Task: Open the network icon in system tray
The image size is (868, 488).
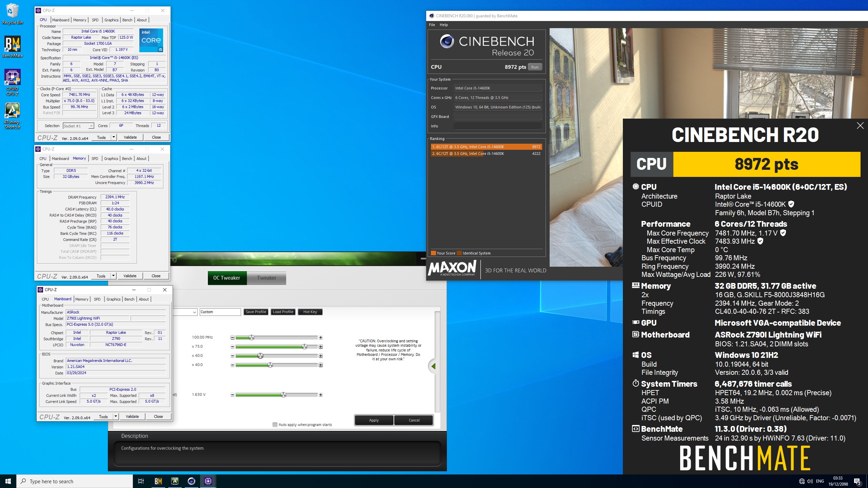Action: (x=802, y=481)
